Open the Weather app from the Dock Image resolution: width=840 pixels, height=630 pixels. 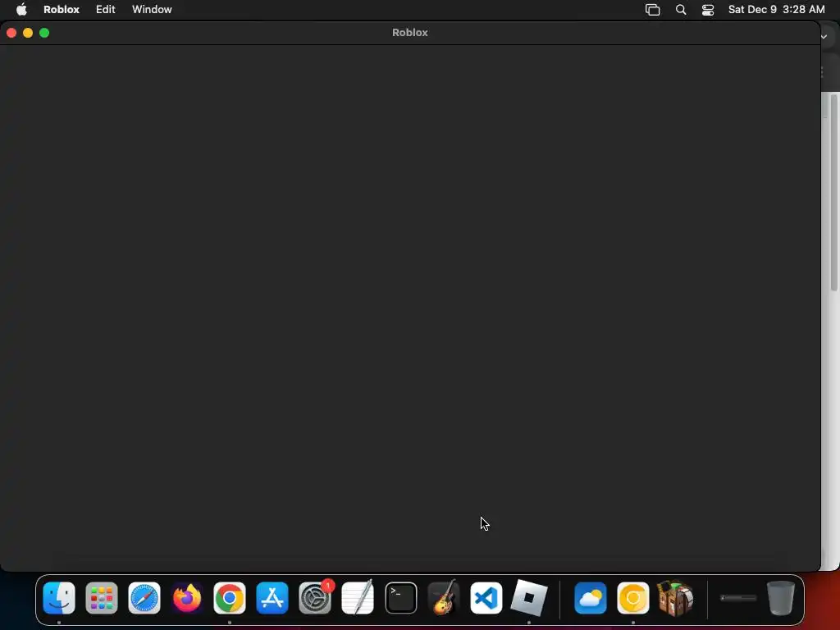click(x=591, y=598)
